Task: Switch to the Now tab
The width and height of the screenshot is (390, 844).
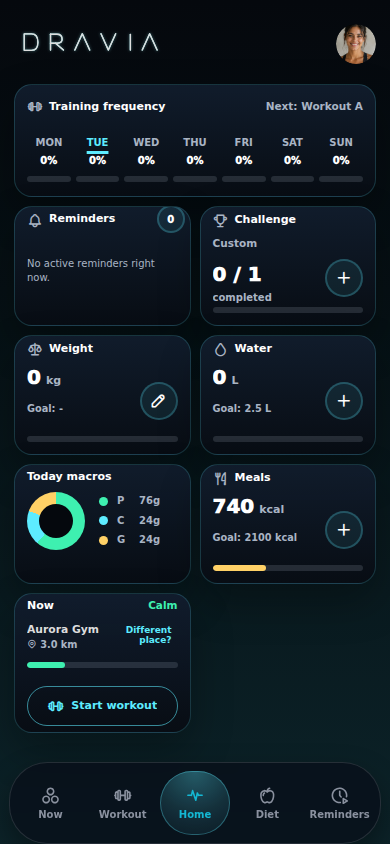Action: coord(50,803)
